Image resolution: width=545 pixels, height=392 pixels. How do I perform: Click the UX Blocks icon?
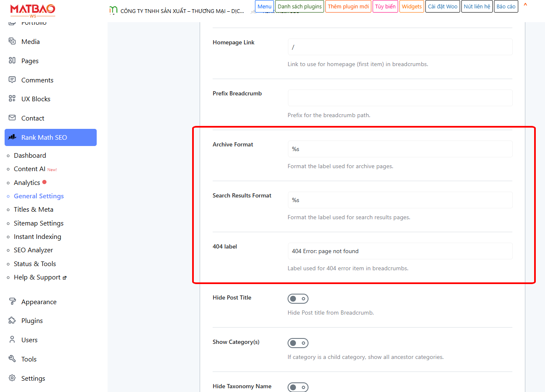coord(12,99)
